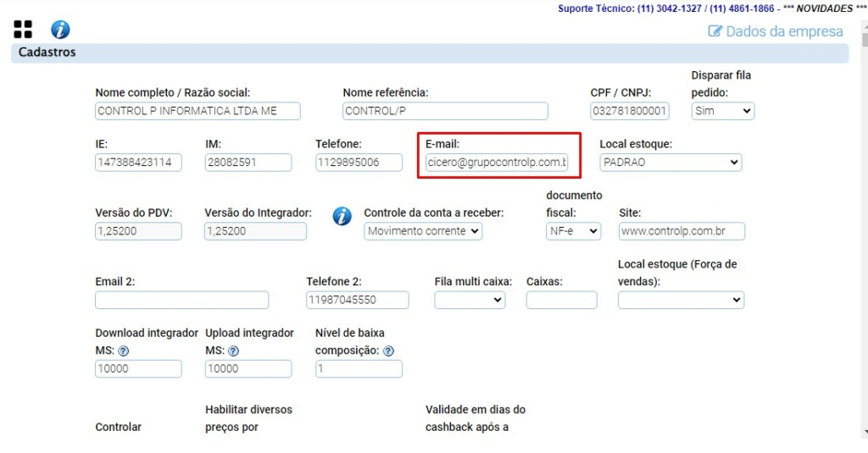Image resolution: width=868 pixels, height=453 pixels.
Task: Expand the Local estoque PADRAO dropdown
Action: pos(670,162)
